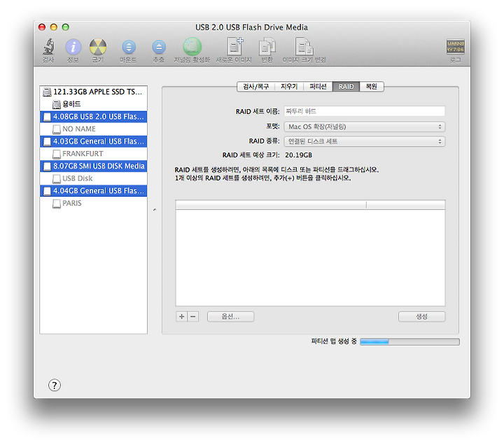This screenshot has height=445, width=504.
Task: Select the USB Disk volume
Action: pyautogui.click(x=94, y=178)
